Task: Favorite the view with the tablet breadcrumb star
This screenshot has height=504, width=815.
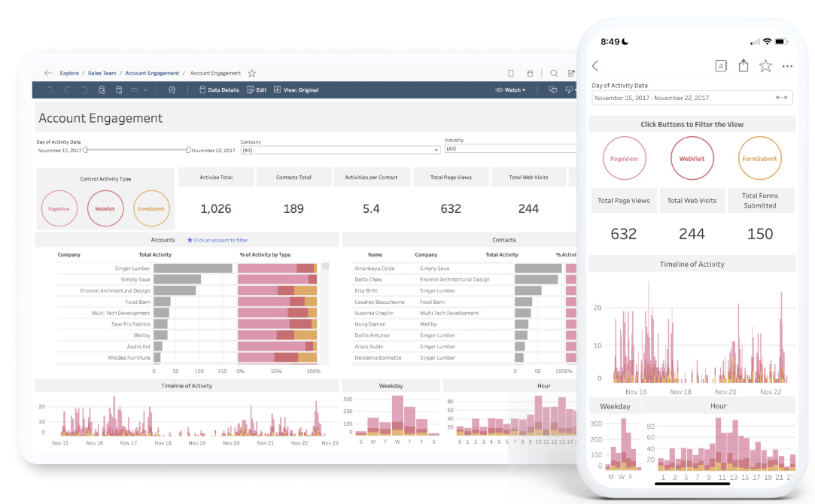Action: [x=252, y=73]
